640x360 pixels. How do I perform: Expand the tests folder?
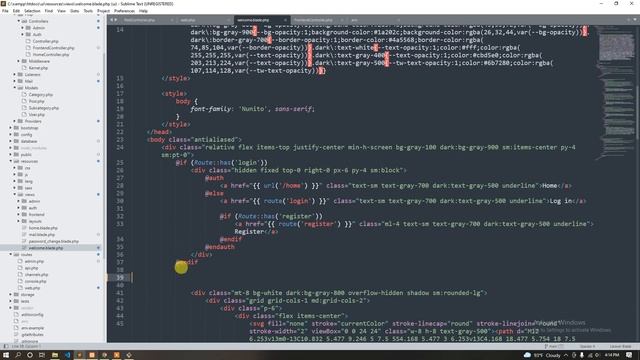coord(11,301)
